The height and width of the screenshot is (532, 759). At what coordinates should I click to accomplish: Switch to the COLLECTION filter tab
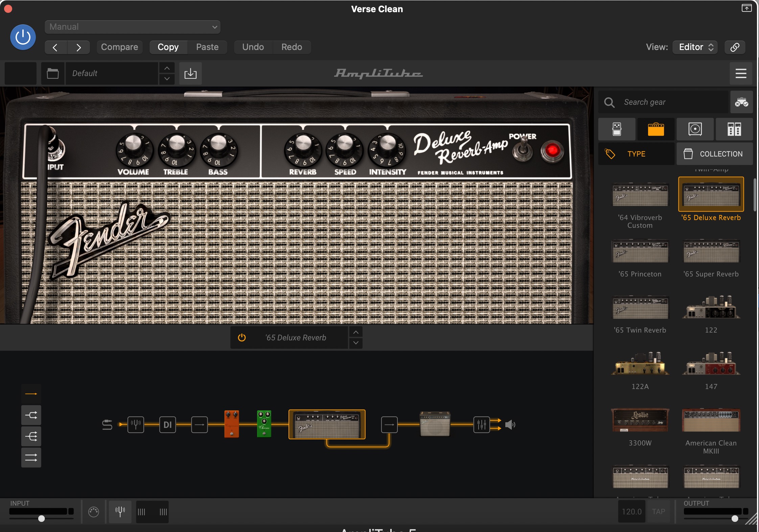point(715,154)
